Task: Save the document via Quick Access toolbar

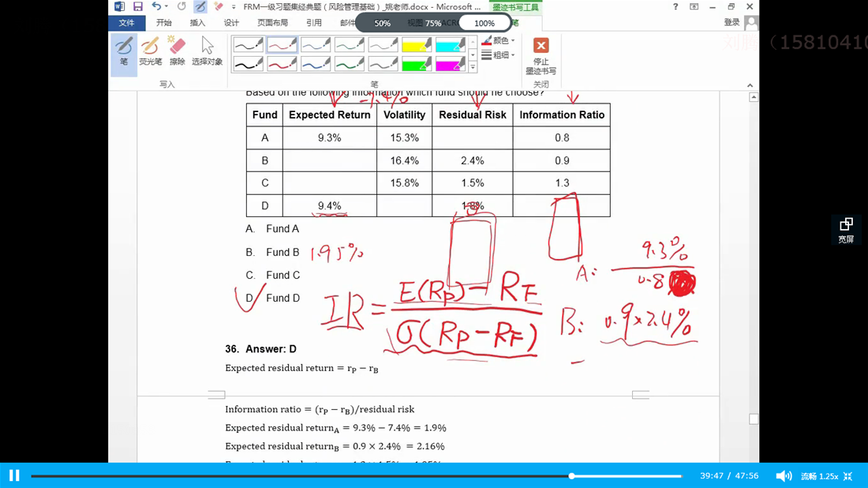Action: tap(137, 6)
